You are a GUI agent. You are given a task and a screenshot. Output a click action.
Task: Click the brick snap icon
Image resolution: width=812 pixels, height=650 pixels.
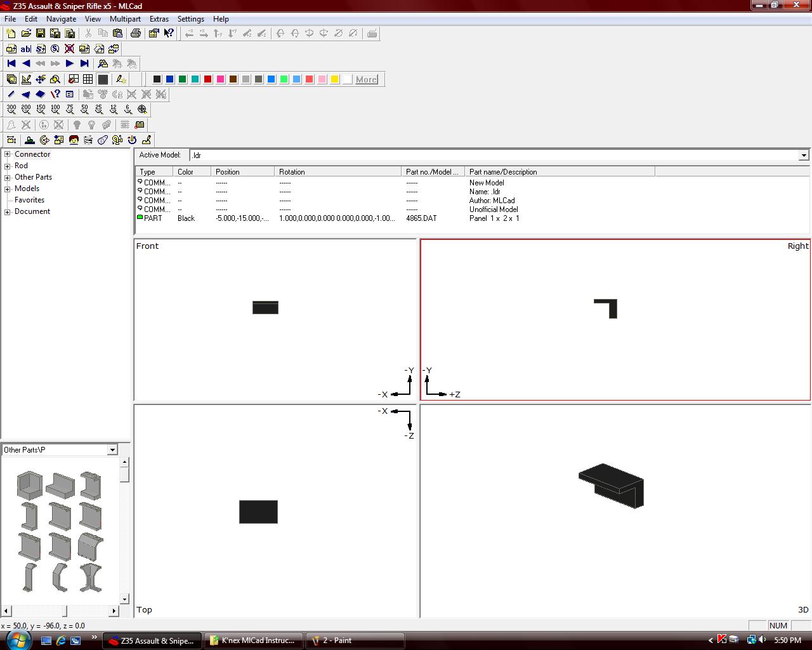[140, 125]
